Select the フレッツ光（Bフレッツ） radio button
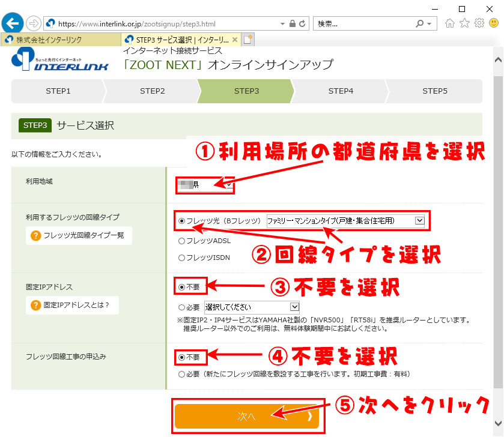Screen dimensions: 504x437 [181, 221]
